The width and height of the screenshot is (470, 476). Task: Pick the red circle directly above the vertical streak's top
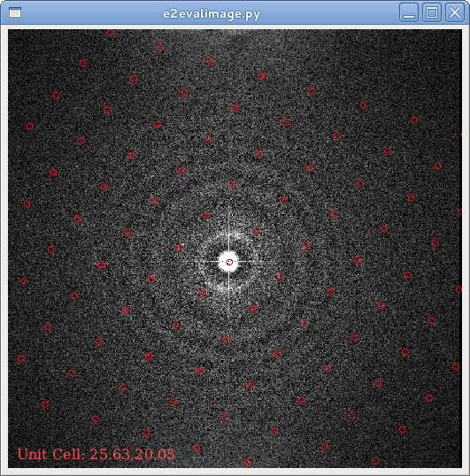(x=232, y=185)
